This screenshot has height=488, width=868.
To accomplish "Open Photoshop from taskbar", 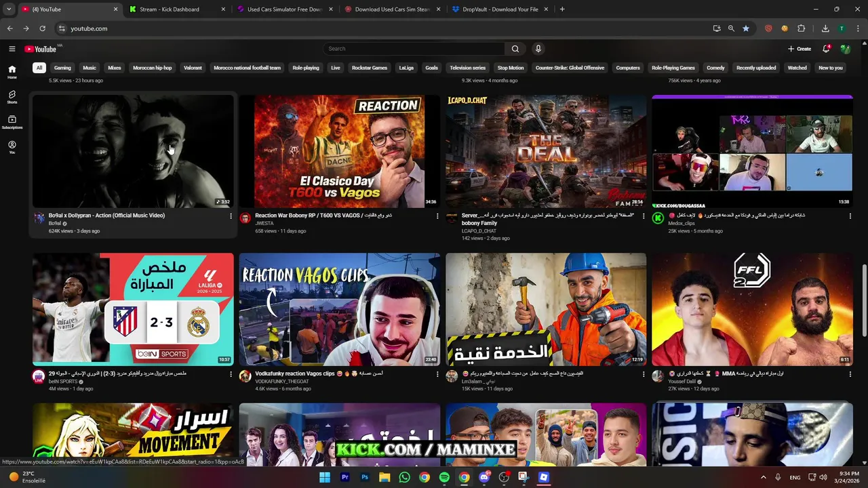I will pyautogui.click(x=365, y=477).
